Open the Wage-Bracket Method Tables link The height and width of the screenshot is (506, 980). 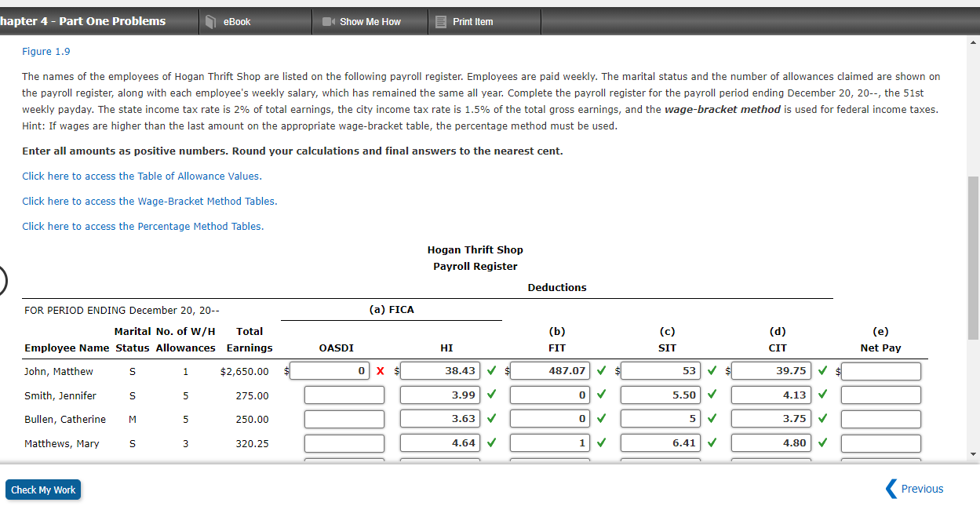point(150,201)
